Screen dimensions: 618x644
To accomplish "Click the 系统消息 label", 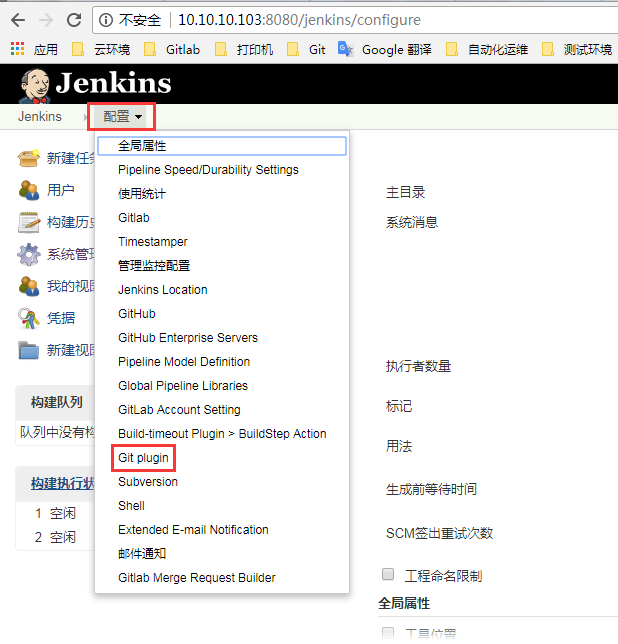I will (x=412, y=222).
